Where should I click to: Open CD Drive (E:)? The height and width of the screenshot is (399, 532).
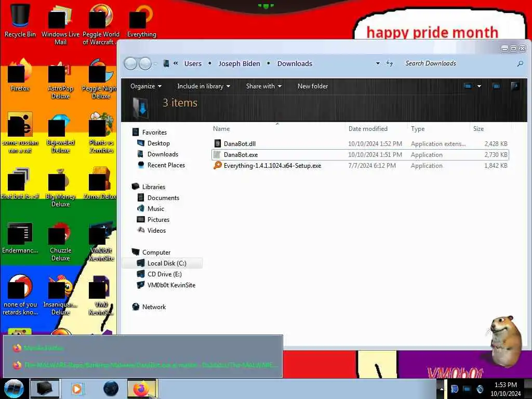(164, 274)
